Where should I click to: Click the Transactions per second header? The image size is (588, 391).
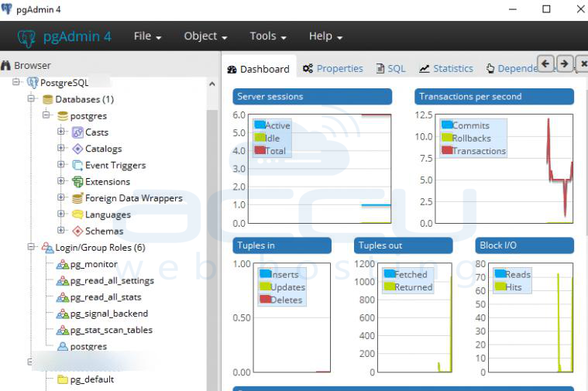click(494, 97)
